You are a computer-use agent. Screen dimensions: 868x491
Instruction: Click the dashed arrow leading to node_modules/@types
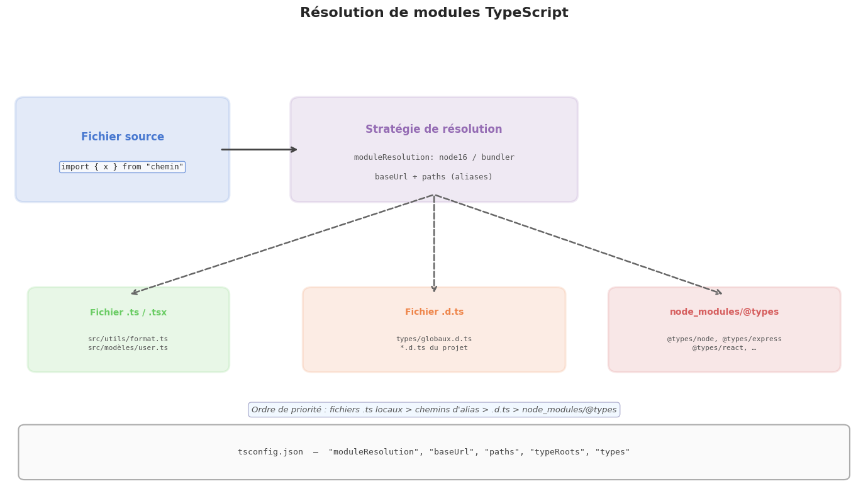(x=579, y=244)
